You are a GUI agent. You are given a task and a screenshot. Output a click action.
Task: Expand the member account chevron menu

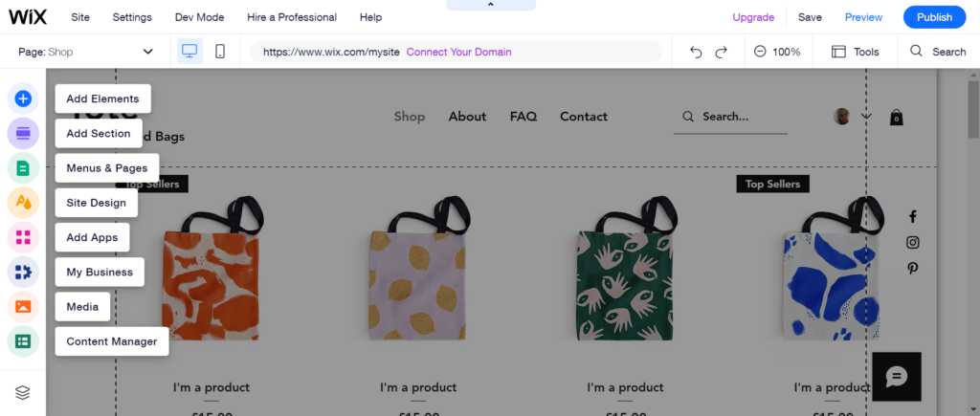pyautogui.click(x=867, y=117)
